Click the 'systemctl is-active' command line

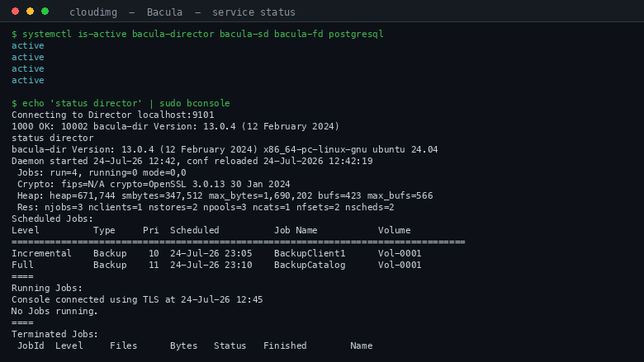click(x=197, y=34)
